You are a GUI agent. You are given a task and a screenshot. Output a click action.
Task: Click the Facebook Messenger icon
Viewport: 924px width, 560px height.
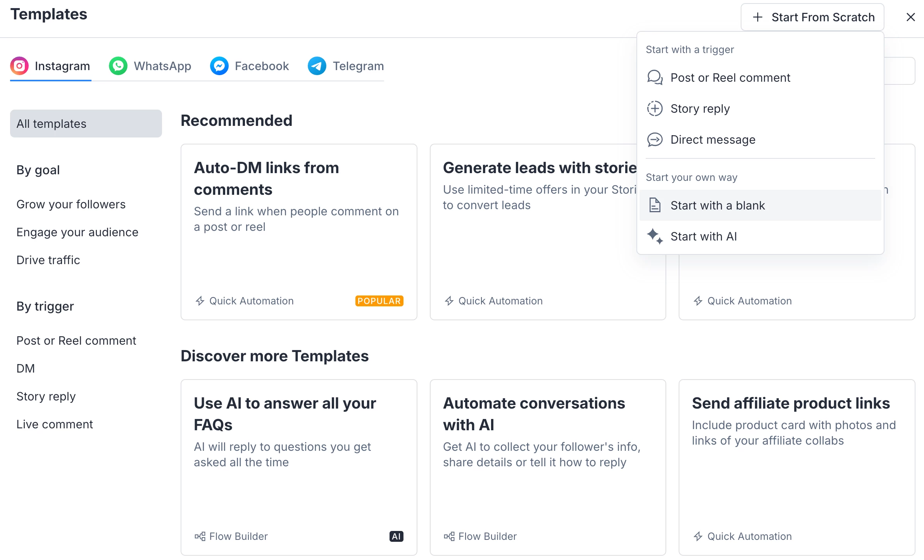(219, 66)
